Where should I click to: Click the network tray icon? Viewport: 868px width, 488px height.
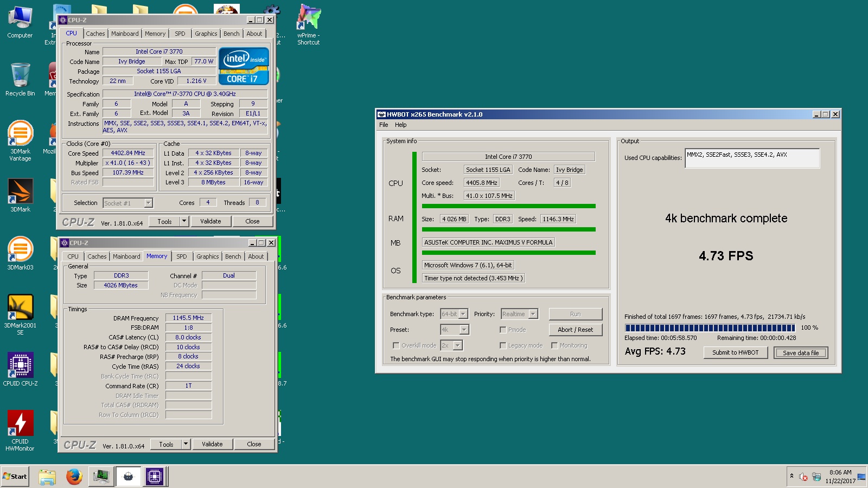(x=816, y=477)
